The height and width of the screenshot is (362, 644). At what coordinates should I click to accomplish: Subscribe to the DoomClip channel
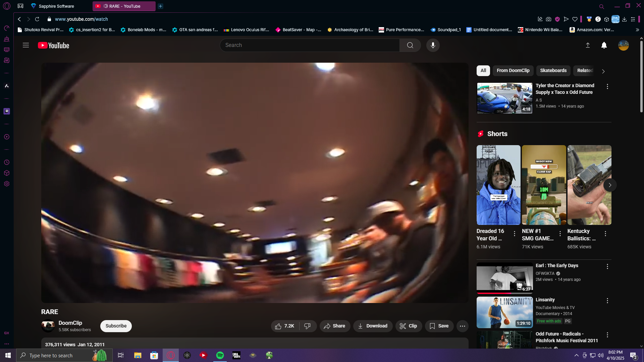pyautogui.click(x=116, y=326)
